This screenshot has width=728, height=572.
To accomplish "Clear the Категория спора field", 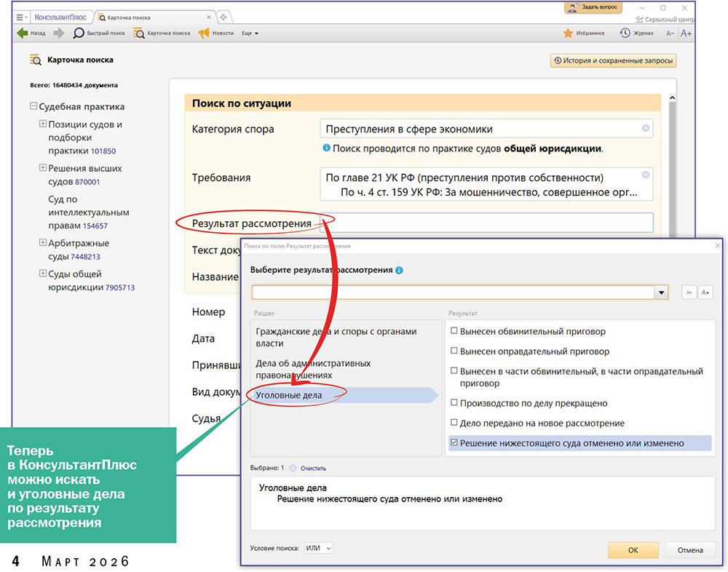I will tap(645, 128).
